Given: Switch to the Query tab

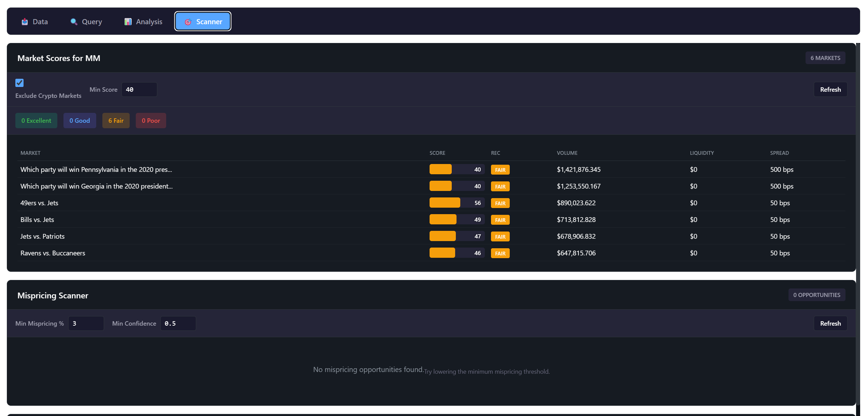Looking at the screenshot, I should [86, 21].
